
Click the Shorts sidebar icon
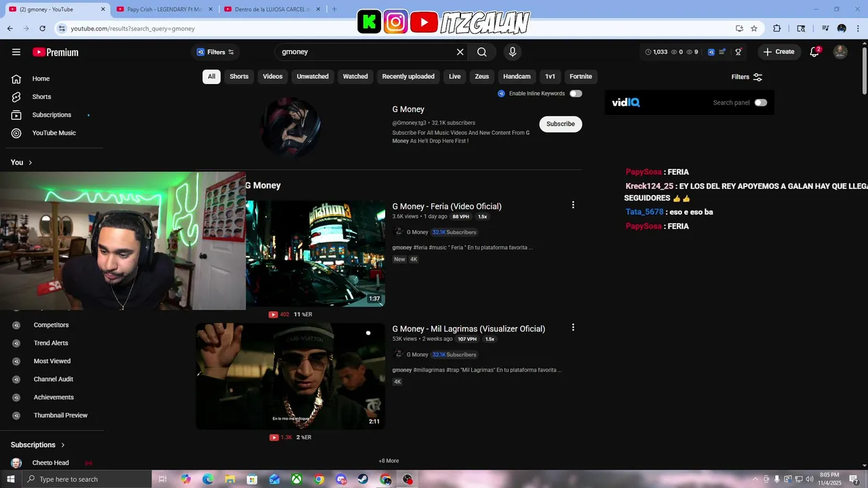[16, 97]
